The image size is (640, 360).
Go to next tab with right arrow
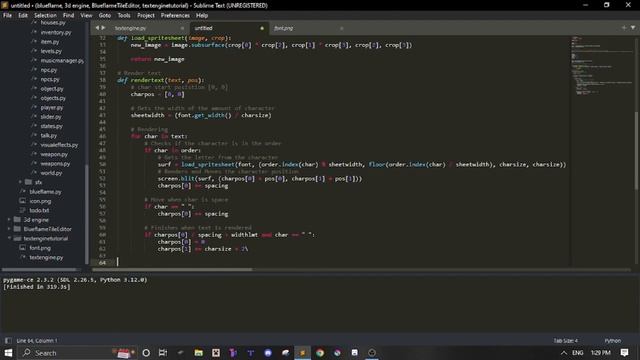point(103,28)
